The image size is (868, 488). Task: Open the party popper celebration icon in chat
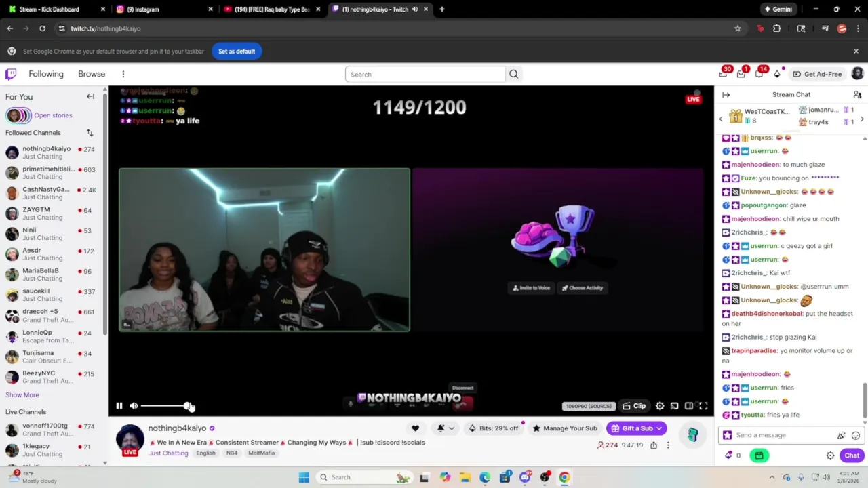pos(842,435)
